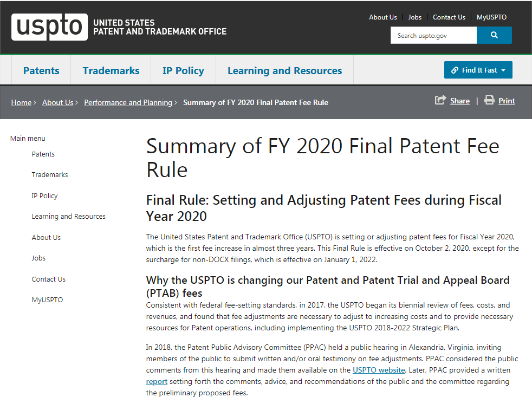
Task: Click the USPTO logo in header
Action: tap(49, 27)
